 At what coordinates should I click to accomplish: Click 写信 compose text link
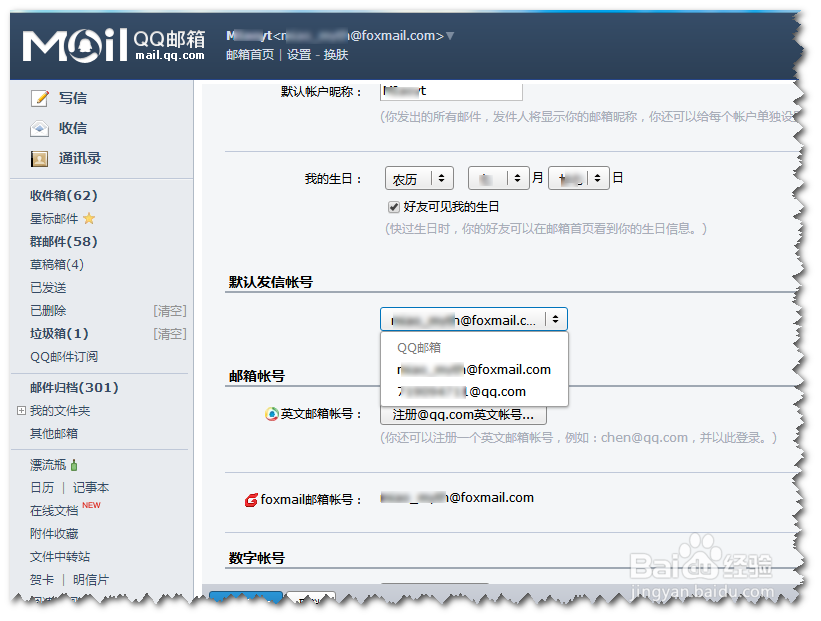point(73,98)
